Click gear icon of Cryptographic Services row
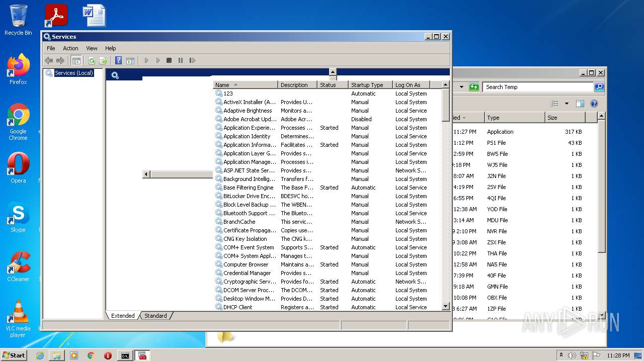The width and height of the screenshot is (644, 362). tap(219, 282)
